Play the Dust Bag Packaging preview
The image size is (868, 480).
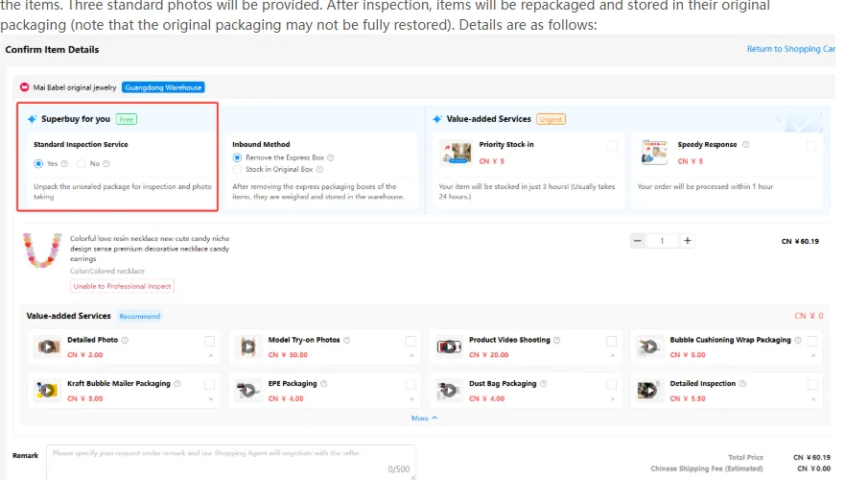[449, 390]
